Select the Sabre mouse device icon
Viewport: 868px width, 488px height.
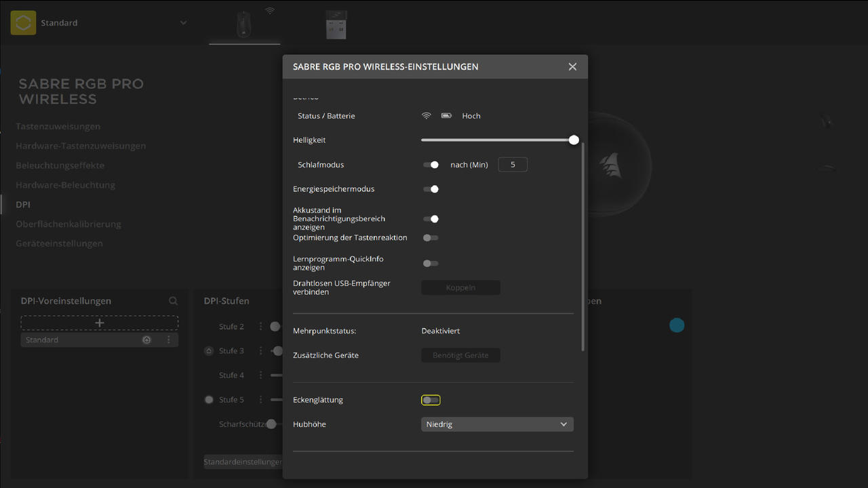click(244, 24)
